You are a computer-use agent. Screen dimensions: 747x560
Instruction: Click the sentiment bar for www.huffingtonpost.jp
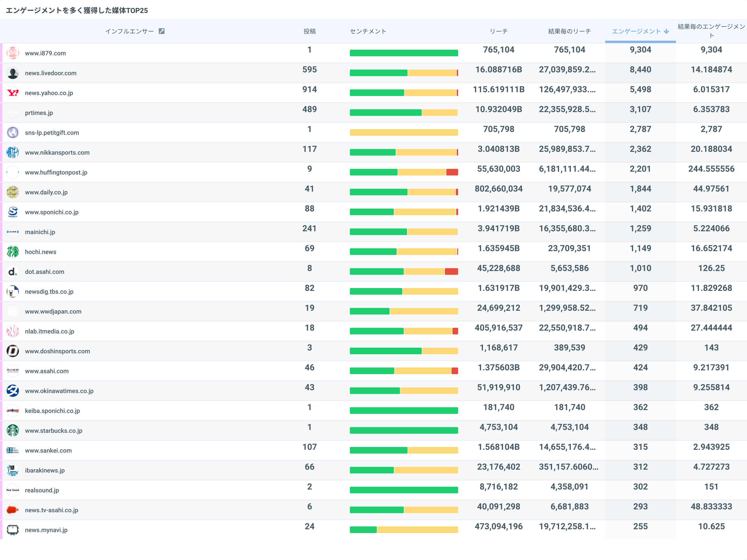coord(404,172)
